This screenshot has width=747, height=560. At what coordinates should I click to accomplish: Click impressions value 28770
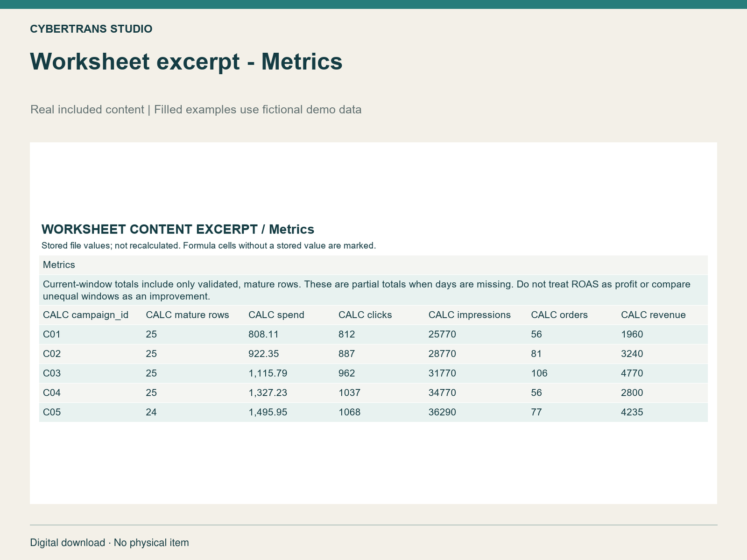pyautogui.click(x=442, y=354)
